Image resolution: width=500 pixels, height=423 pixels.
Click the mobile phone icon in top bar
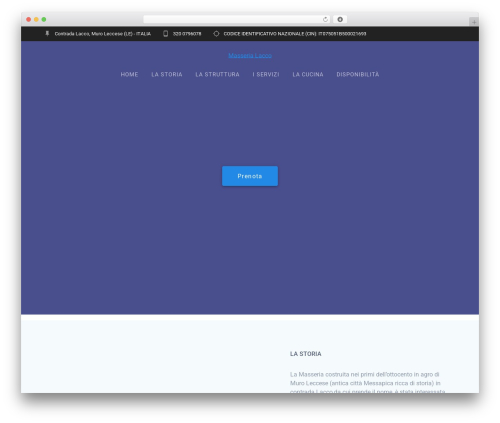coord(165,34)
